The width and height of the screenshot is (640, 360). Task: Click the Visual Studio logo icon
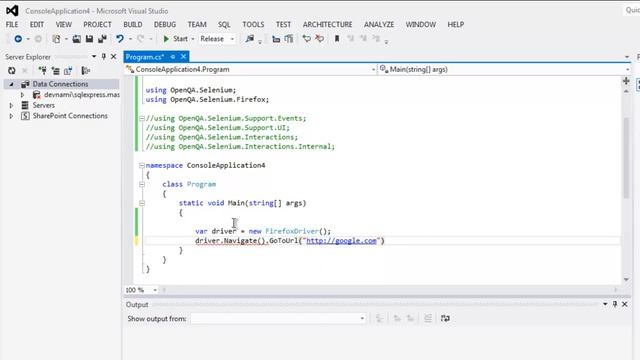pyautogui.click(x=12, y=11)
